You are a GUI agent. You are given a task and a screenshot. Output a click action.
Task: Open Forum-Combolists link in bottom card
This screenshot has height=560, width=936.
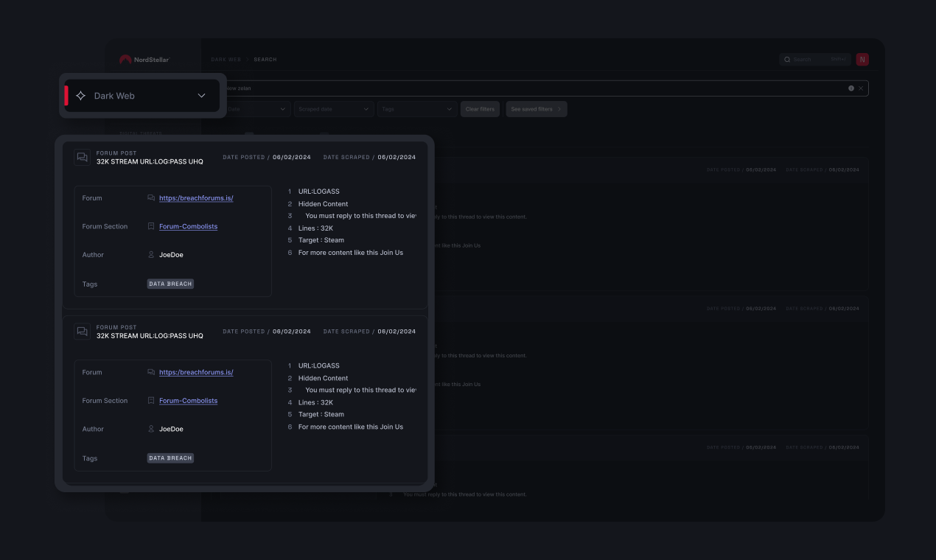tap(188, 401)
